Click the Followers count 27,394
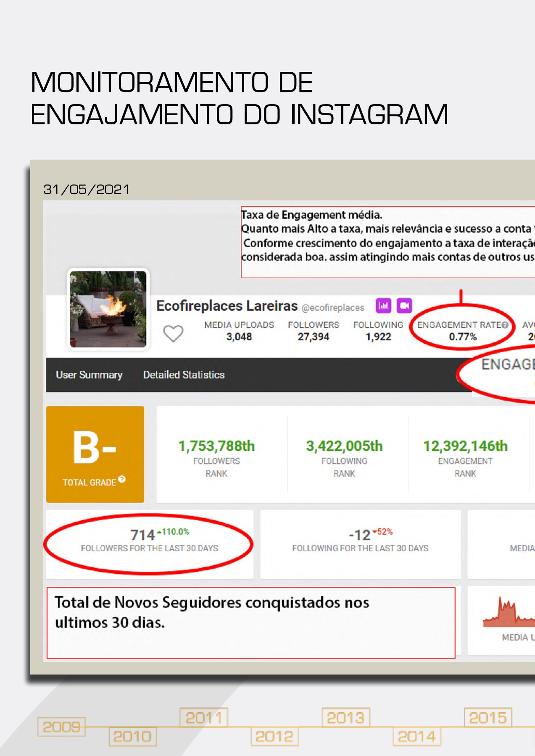Image resolution: width=535 pixels, height=756 pixels. coord(314,336)
